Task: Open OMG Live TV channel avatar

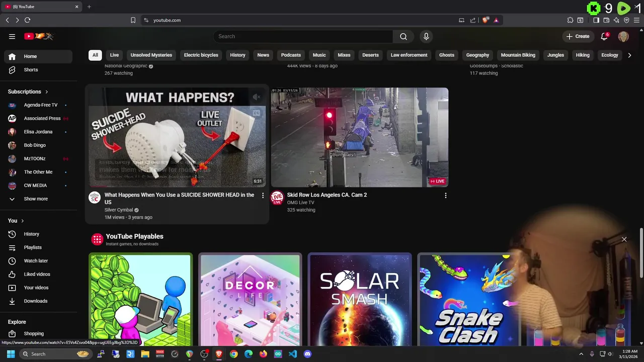Action: (277, 197)
